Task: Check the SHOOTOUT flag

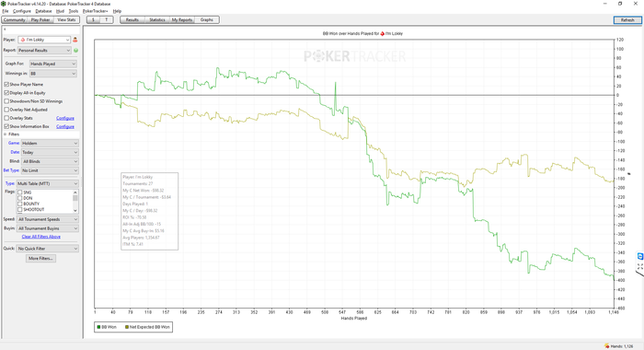Action: (x=19, y=210)
